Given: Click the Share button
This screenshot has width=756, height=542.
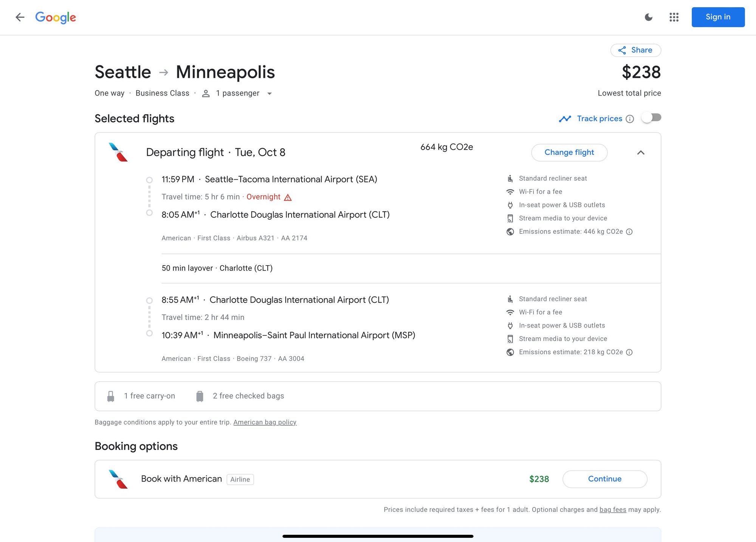Looking at the screenshot, I should pos(636,50).
